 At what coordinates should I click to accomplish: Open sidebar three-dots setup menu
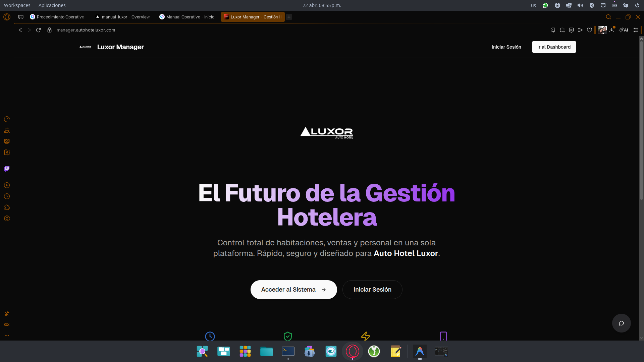(7, 336)
